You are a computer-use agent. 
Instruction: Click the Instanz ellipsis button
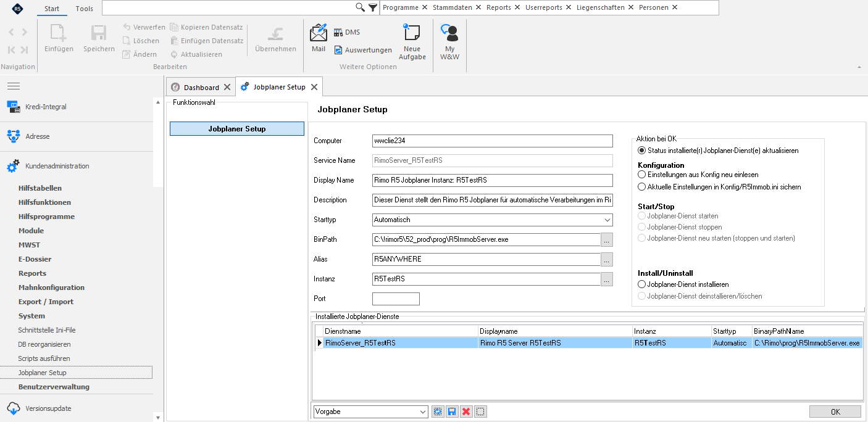(x=607, y=279)
